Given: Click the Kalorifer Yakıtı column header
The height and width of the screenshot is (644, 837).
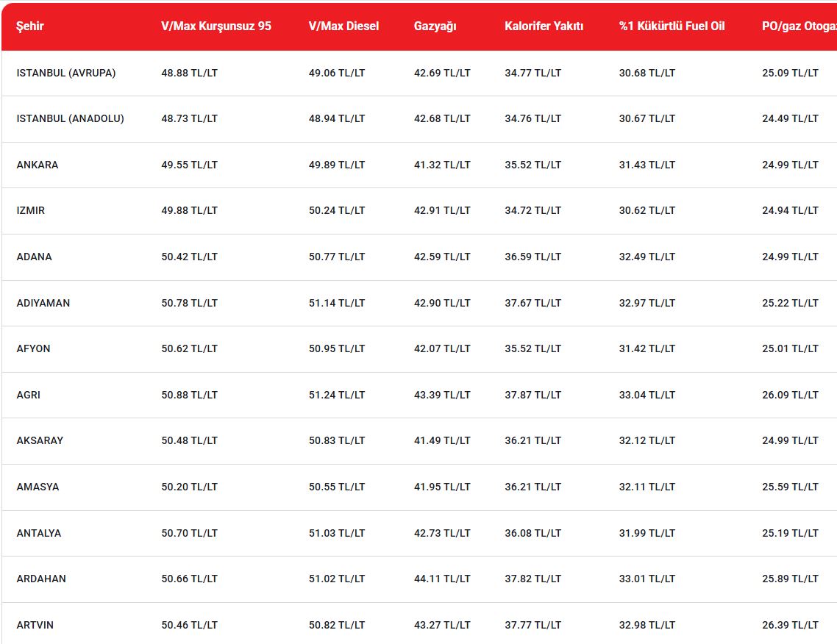Looking at the screenshot, I should [544, 26].
